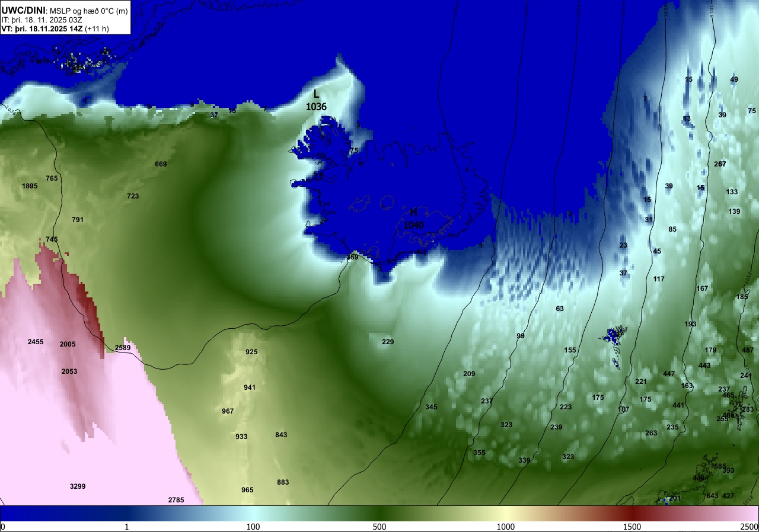The height and width of the screenshot is (532, 759).
Task: Click the height value '723'
Action: coord(133,196)
